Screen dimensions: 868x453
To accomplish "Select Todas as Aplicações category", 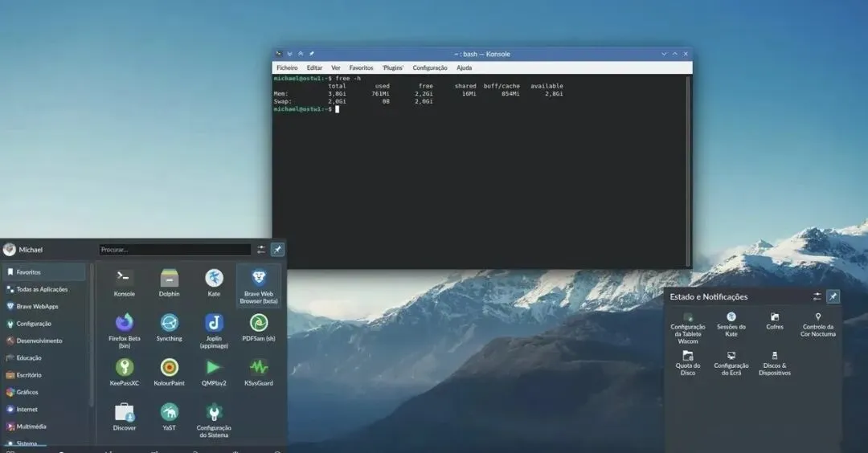I will click(44, 289).
